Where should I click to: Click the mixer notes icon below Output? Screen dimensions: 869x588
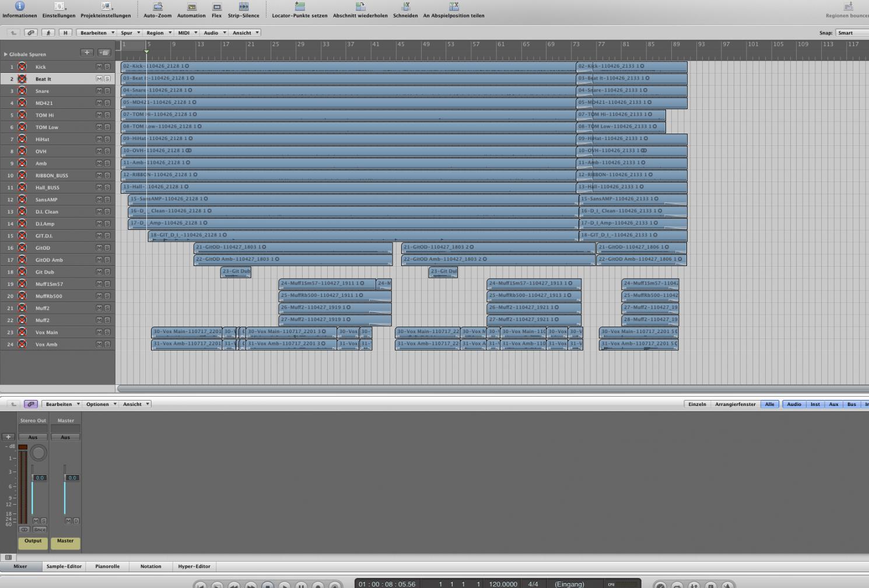coord(8,557)
